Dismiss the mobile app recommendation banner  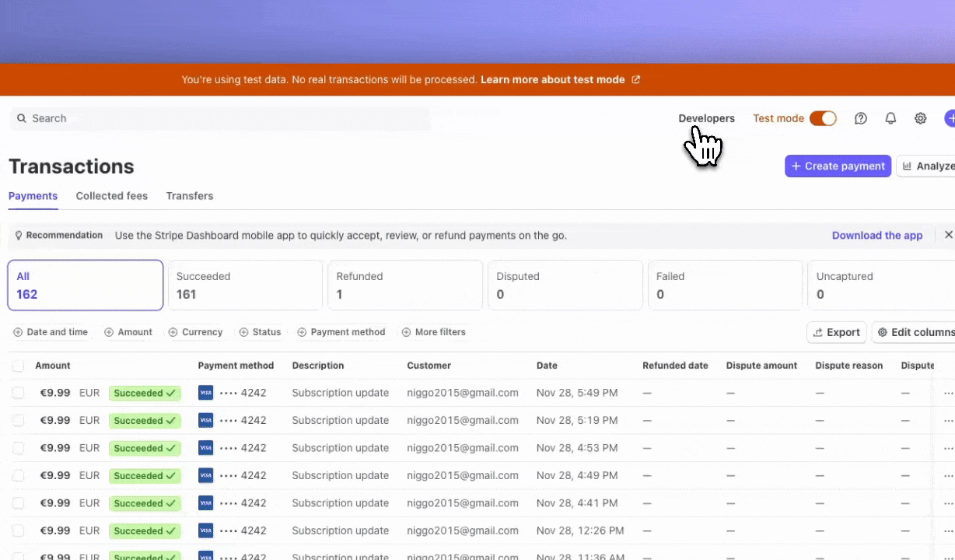948,234
